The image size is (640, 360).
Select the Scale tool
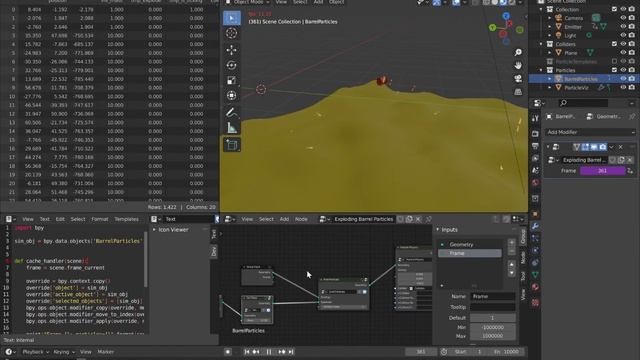231,80
